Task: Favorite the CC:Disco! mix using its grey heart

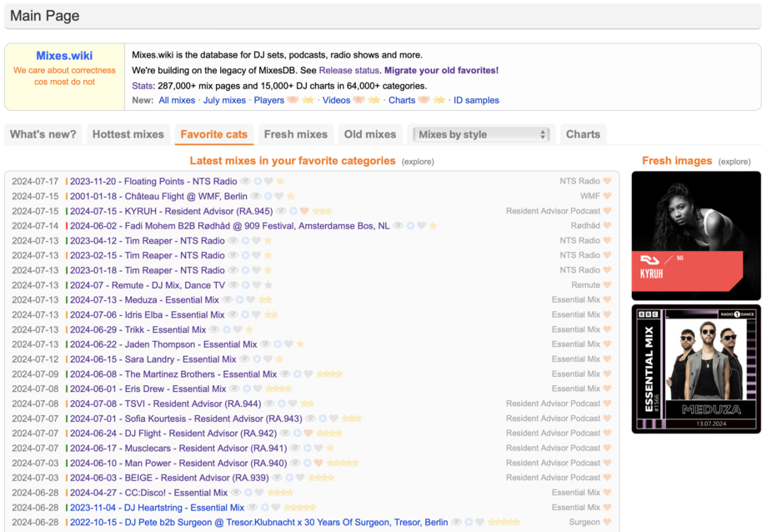Action: (259, 493)
